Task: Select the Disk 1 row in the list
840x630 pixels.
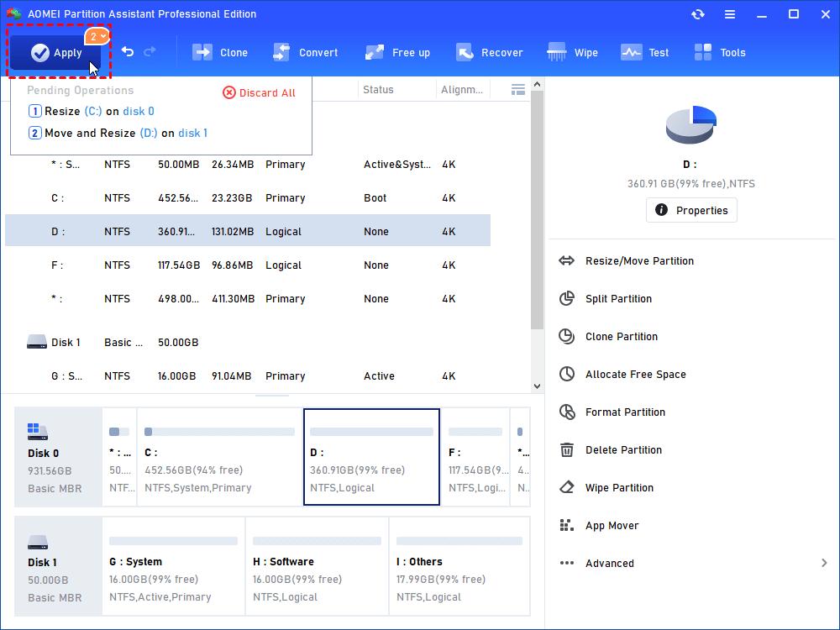Action: [248, 342]
